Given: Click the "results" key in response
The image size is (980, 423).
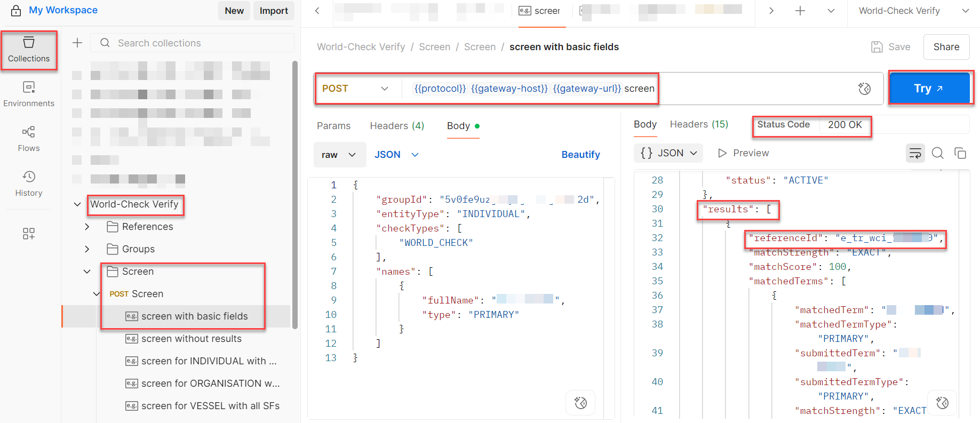Looking at the screenshot, I should point(728,209).
